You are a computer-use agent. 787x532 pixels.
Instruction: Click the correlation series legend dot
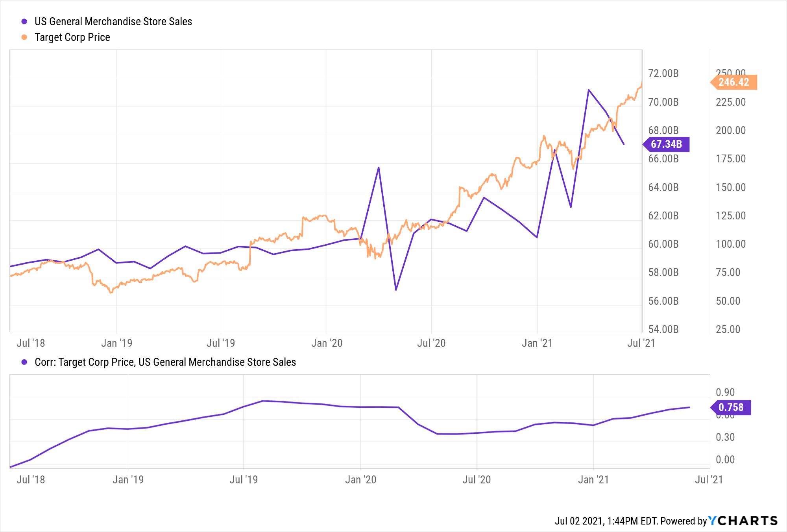pyautogui.click(x=24, y=362)
